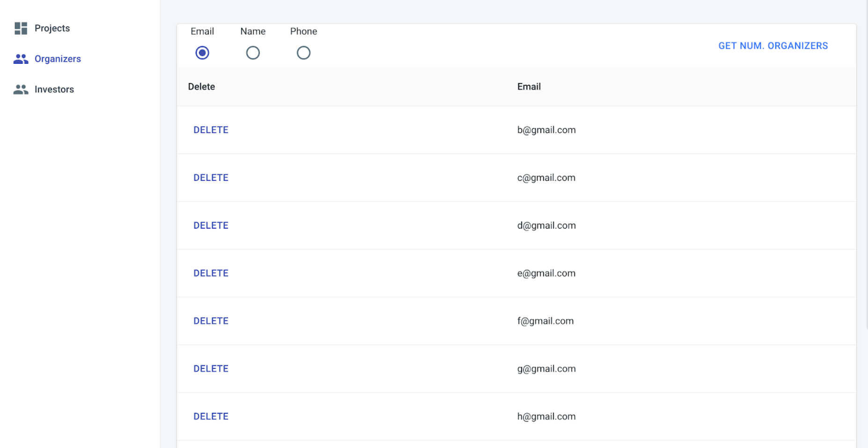Click the h@gmail.com cell
Image resolution: width=868 pixels, height=448 pixels.
(x=546, y=417)
